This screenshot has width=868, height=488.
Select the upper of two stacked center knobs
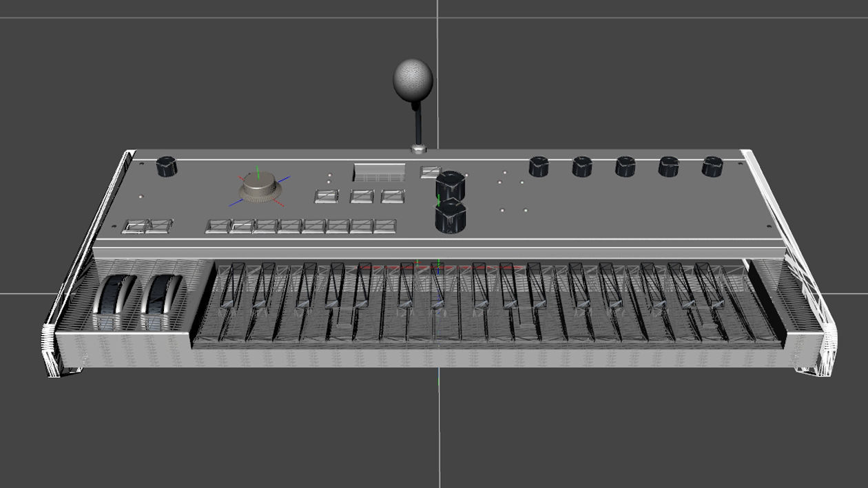[x=451, y=186]
